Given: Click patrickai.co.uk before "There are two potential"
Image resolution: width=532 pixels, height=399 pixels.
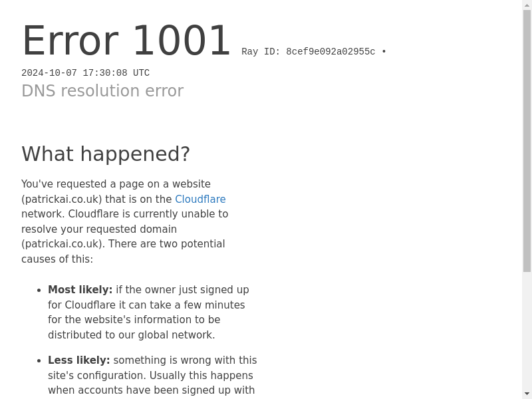Looking at the screenshot, I should point(62,244).
